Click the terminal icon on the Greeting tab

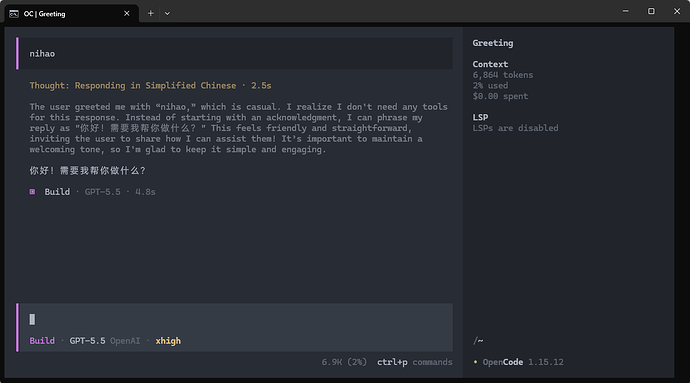coord(14,14)
